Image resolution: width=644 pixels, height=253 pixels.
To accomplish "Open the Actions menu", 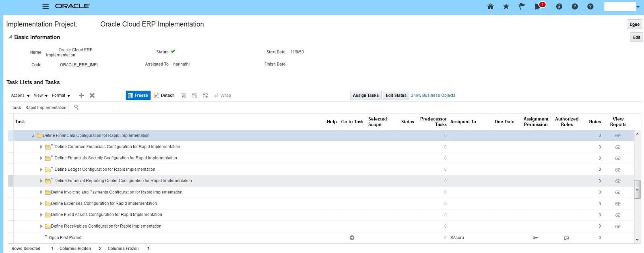I will 20,95.
